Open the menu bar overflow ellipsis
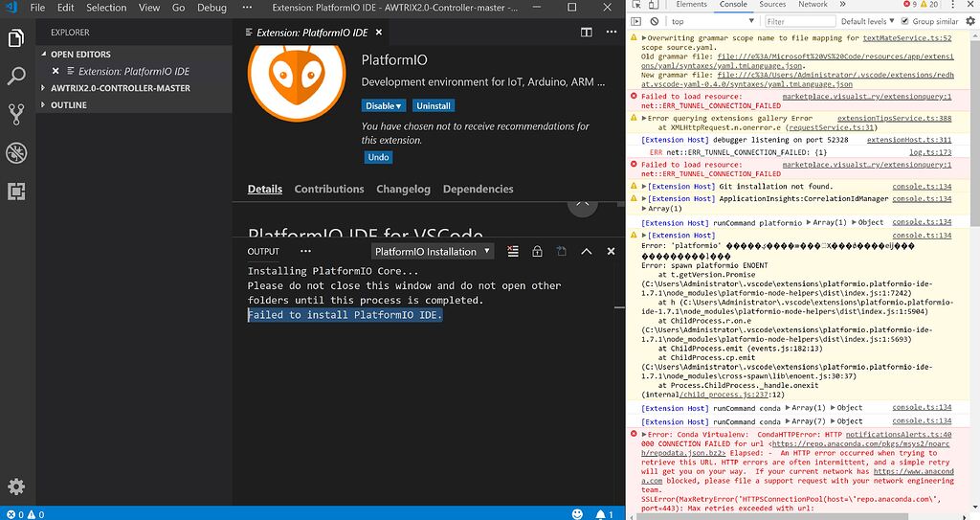The width and height of the screenshot is (980, 520). [x=247, y=8]
